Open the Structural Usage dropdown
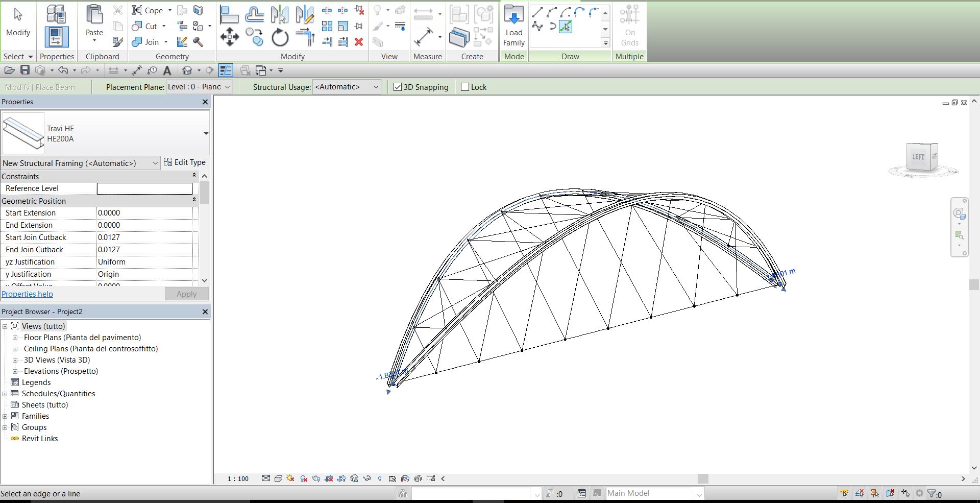This screenshot has width=980, height=503. (347, 87)
